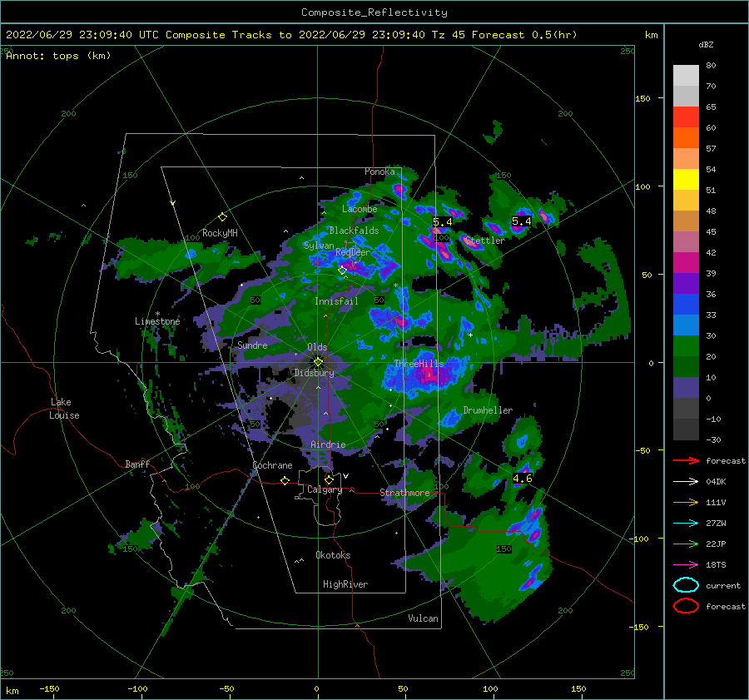Click the Lacombe city label
The height and width of the screenshot is (700, 749).
[360, 209]
